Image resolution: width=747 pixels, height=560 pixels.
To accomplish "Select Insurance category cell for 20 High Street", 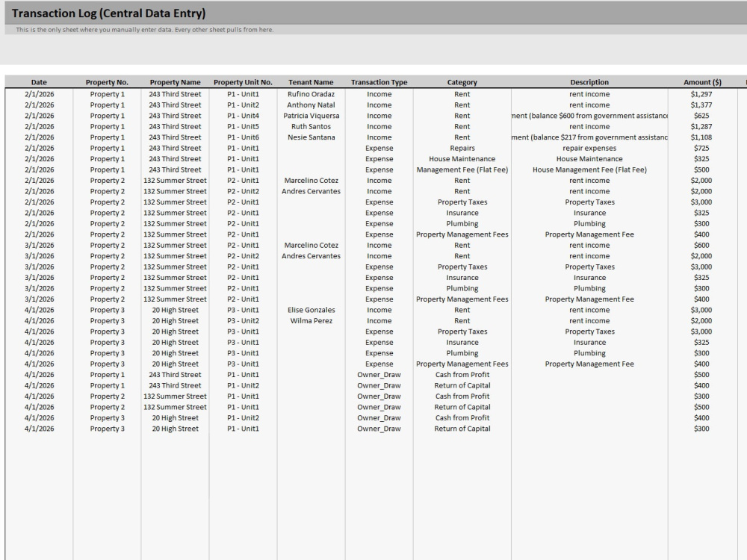I will (x=462, y=343).
